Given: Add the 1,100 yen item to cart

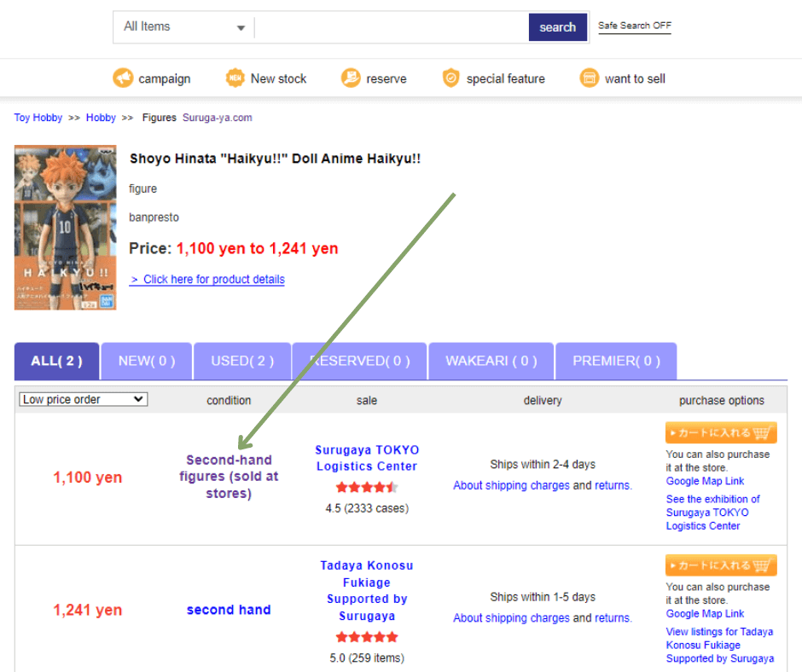Looking at the screenshot, I should coord(721,432).
